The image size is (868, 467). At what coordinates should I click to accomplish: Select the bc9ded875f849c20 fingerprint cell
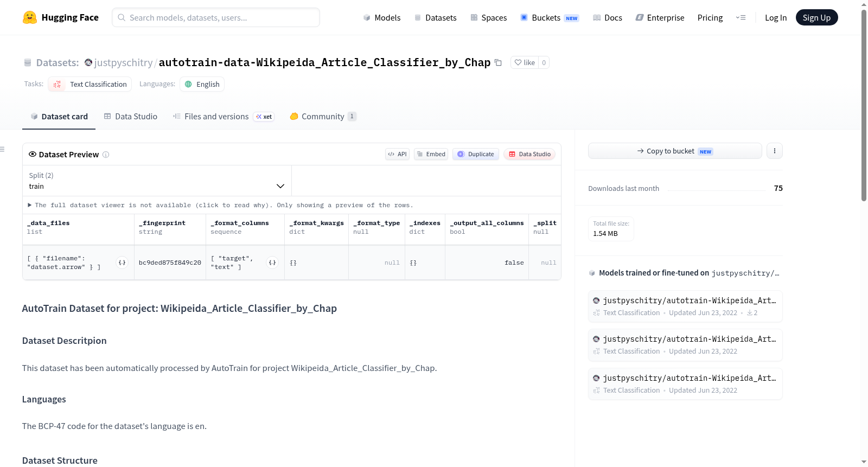[170, 263]
